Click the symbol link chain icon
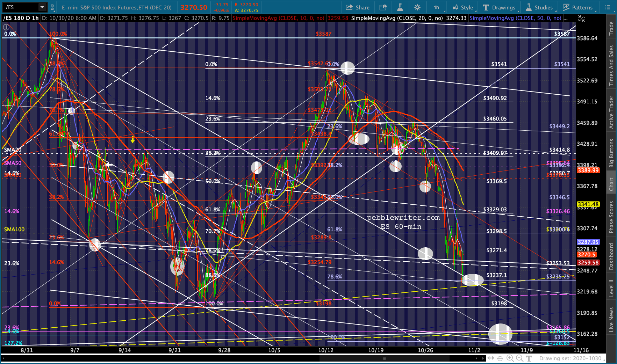 52,7
